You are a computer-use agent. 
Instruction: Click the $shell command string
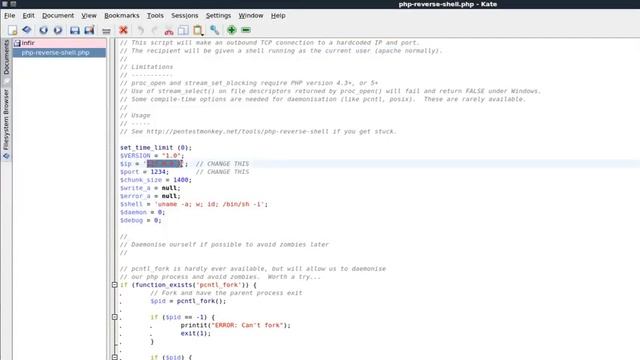pos(209,204)
